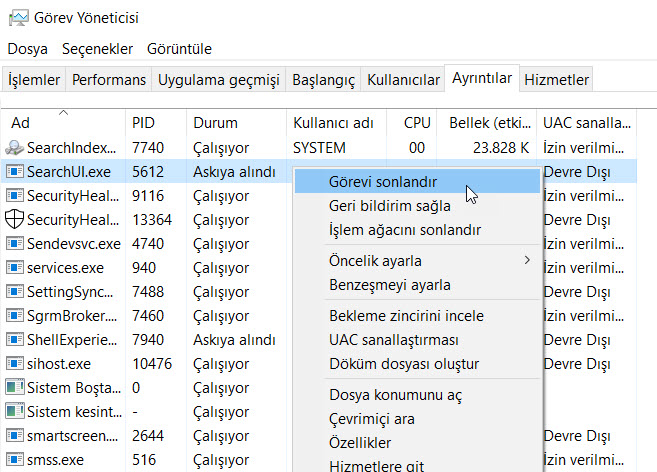Switch to the İşlemler tab

tap(34, 79)
